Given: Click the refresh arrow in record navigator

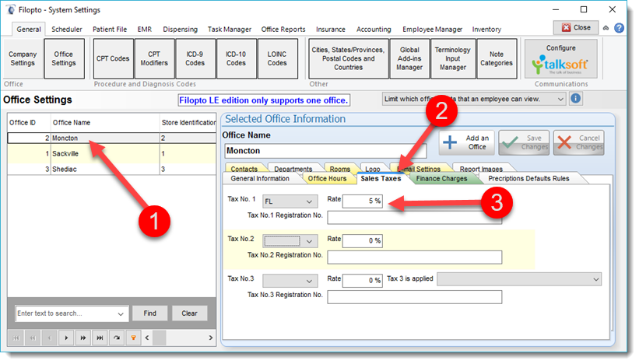Looking at the screenshot, I should 116,338.
